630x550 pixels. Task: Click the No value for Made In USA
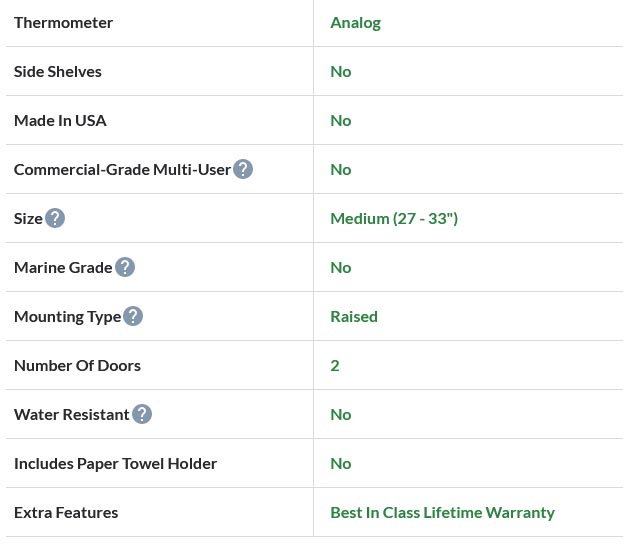tap(341, 120)
